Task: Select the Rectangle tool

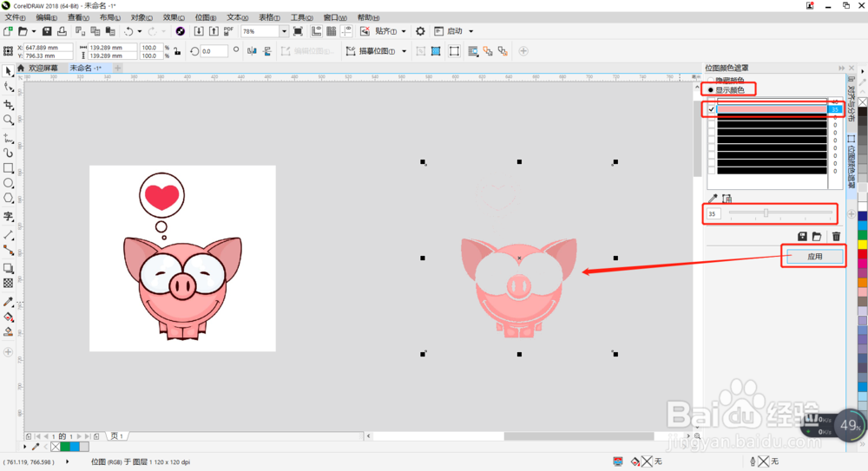Action: [x=9, y=167]
